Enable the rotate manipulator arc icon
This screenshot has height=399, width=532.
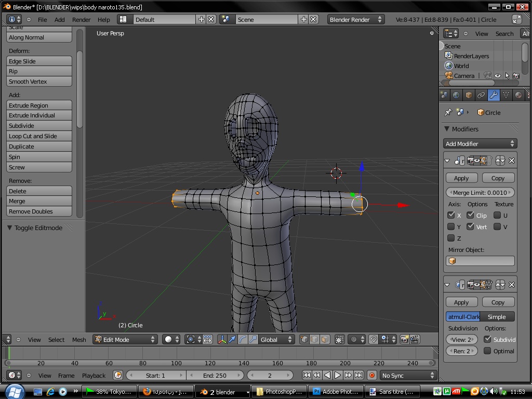(243, 340)
